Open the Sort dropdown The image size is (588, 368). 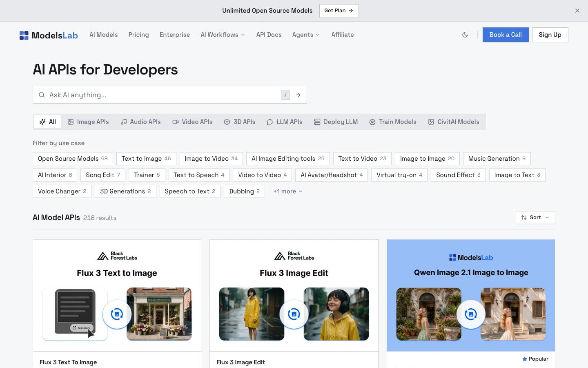tap(535, 218)
